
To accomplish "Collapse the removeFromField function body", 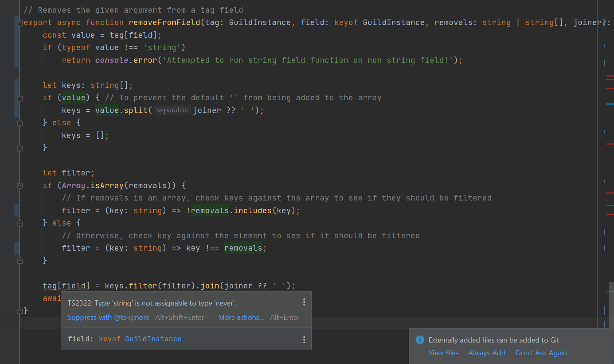I will [20, 23].
